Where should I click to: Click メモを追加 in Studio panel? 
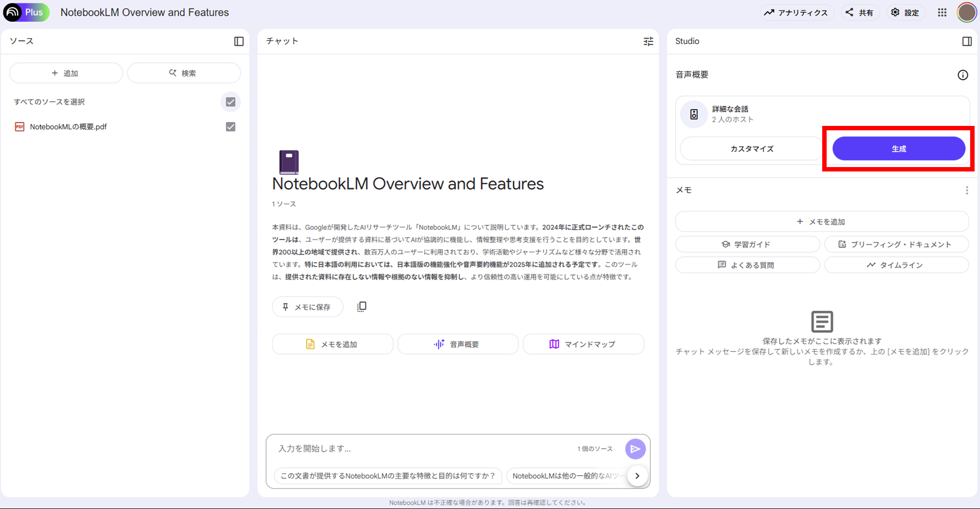pyautogui.click(x=822, y=222)
